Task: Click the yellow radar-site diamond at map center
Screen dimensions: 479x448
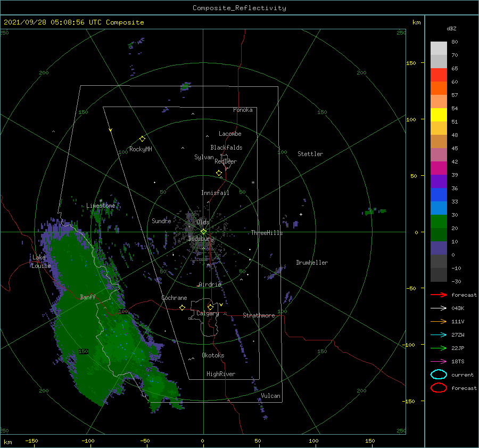Action: 203,232
